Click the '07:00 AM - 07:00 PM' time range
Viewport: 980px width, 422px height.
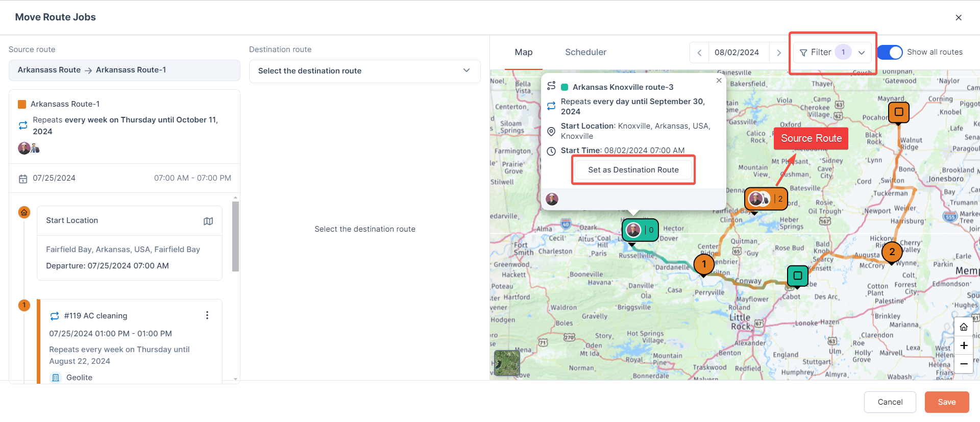click(192, 178)
